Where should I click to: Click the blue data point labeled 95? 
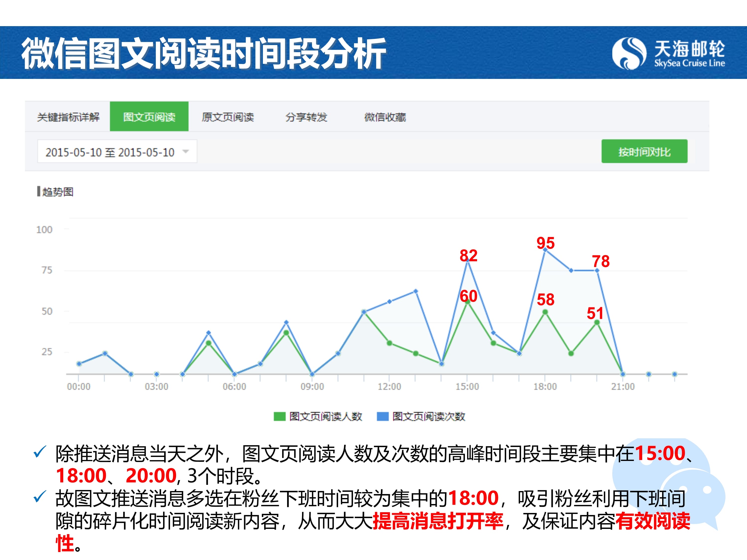545,250
